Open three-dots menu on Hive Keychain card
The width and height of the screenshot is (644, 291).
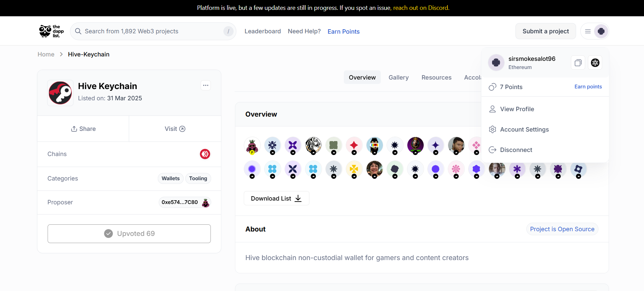(x=206, y=85)
